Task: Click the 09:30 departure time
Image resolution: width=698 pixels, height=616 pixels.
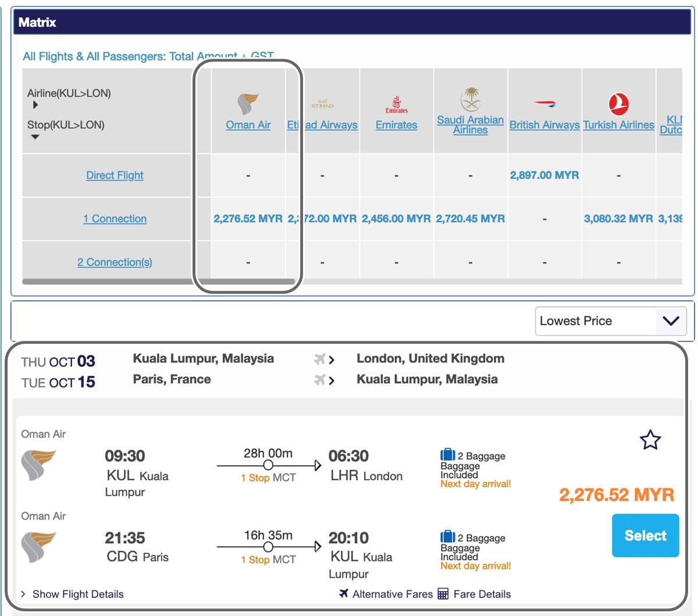Action: pos(125,456)
